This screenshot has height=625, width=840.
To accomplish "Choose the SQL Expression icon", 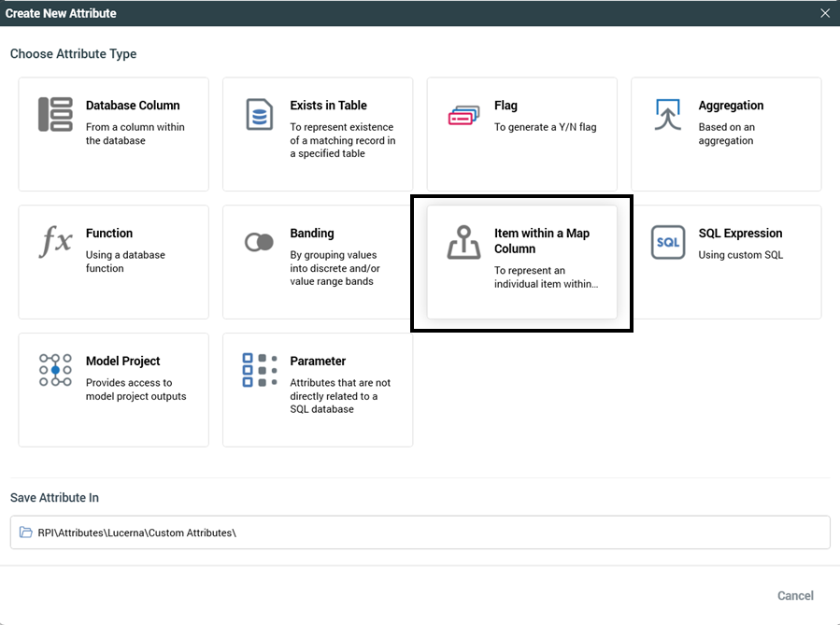I will (667, 242).
